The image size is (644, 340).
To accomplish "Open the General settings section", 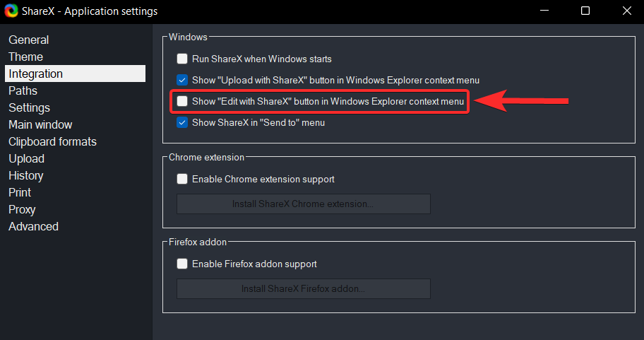I will point(29,40).
